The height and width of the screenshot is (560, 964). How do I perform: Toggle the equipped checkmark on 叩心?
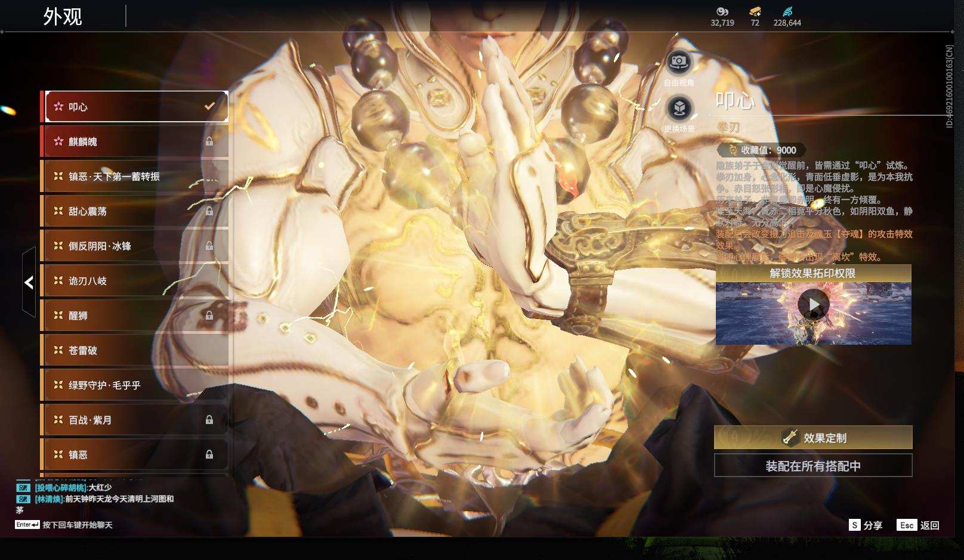209,106
